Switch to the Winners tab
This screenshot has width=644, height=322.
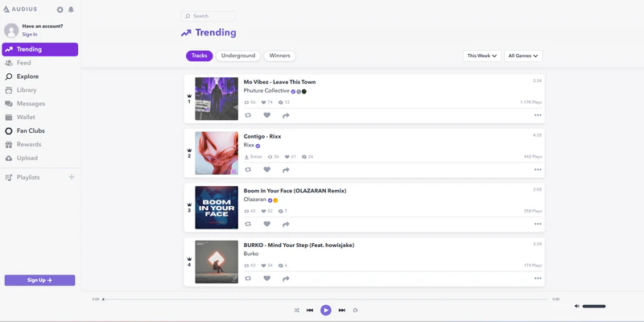pos(280,56)
